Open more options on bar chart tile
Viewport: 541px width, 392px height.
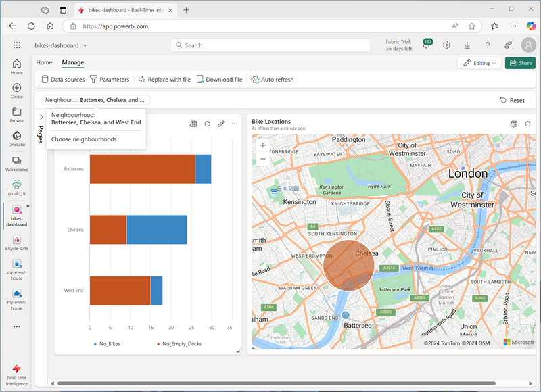click(235, 124)
